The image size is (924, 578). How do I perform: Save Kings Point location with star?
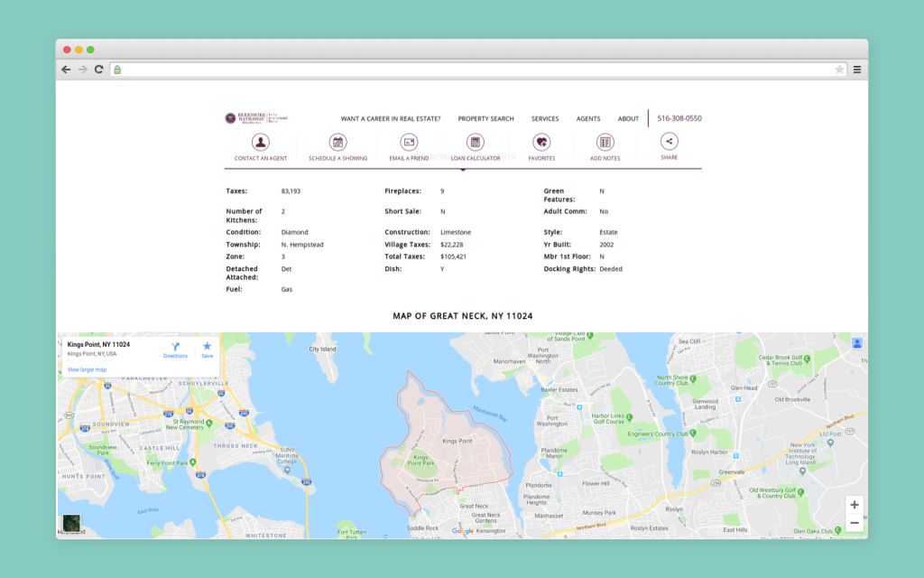(207, 349)
